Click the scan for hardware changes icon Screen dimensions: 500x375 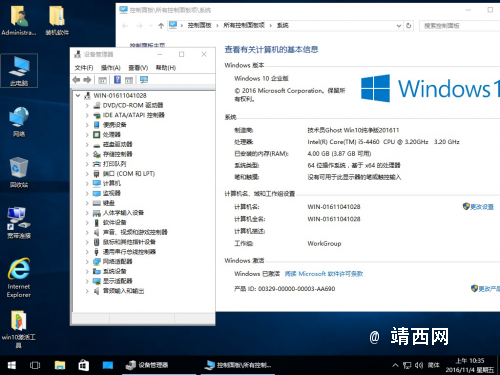pyautogui.click(x=144, y=80)
